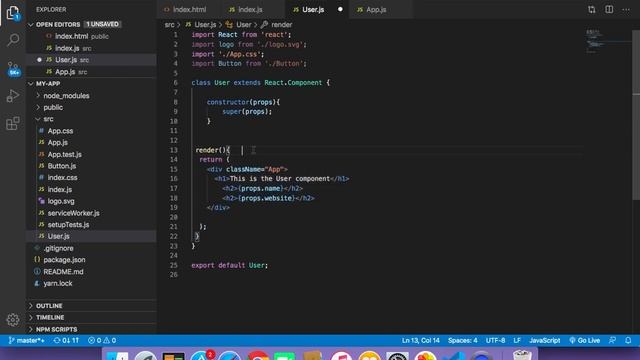
Task: Open package.json in the file tree
Action: click(64, 260)
